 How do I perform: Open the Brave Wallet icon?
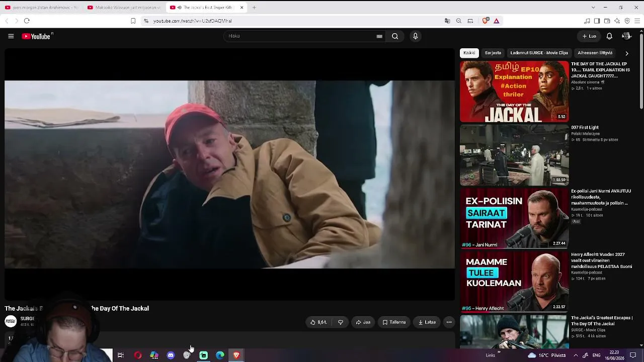click(607, 21)
